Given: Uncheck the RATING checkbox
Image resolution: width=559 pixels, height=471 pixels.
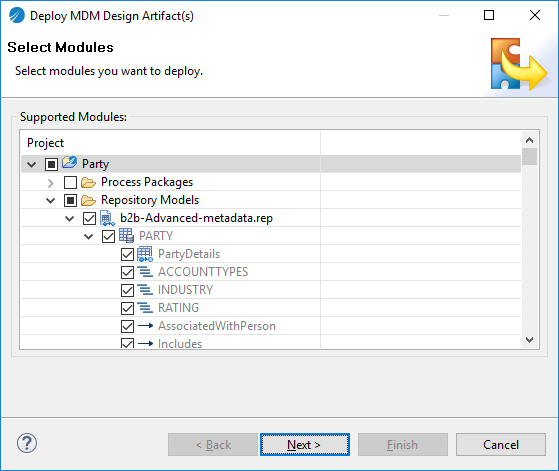Looking at the screenshot, I should (127, 308).
